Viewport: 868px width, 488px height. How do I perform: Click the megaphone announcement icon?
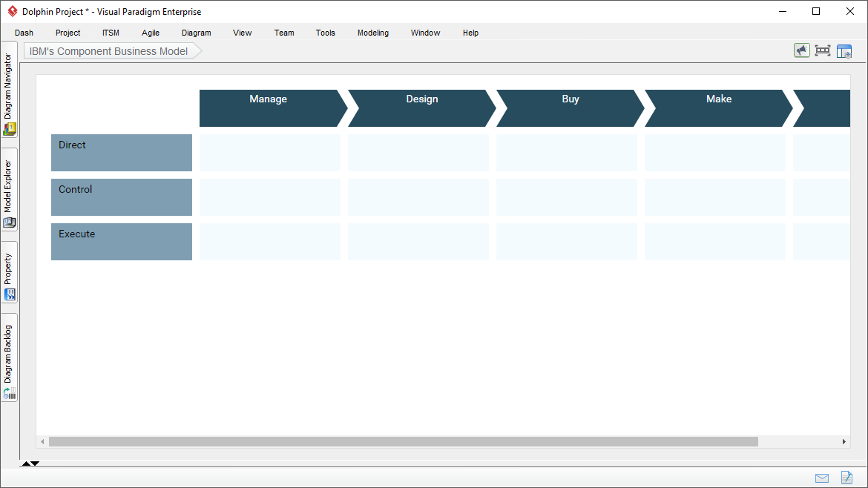[801, 50]
